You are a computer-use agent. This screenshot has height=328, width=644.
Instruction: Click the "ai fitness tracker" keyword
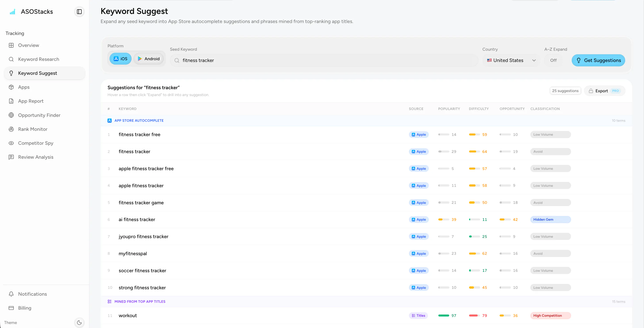pyautogui.click(x=137, y=220)
